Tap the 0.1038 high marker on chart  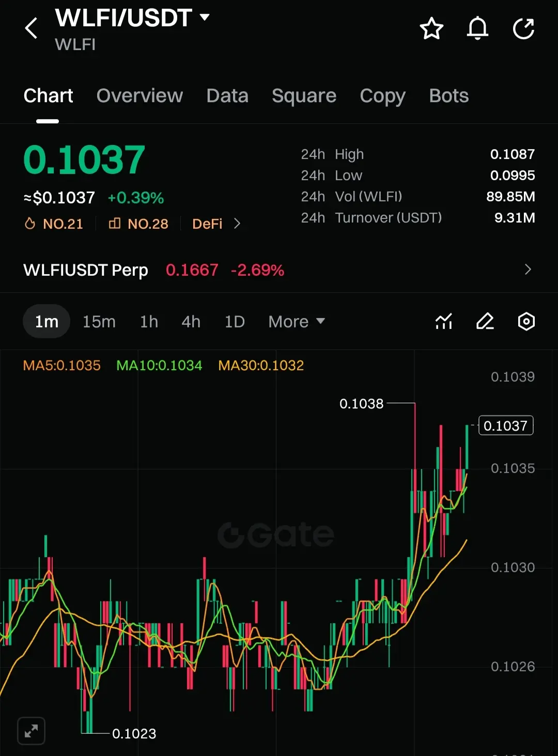362,404
